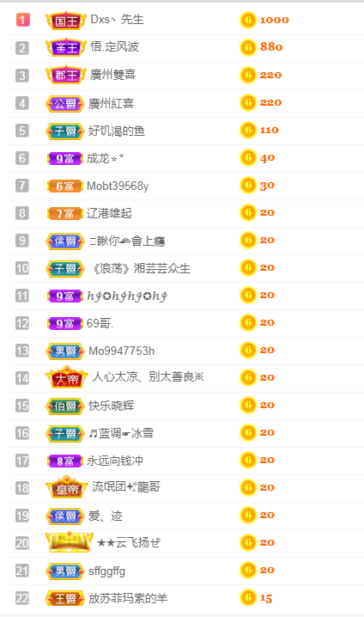Click the 郡王 badge beside 廣州雙喜
The width and height of the screenshot is (364, 617).
click(x=66, y=75)
